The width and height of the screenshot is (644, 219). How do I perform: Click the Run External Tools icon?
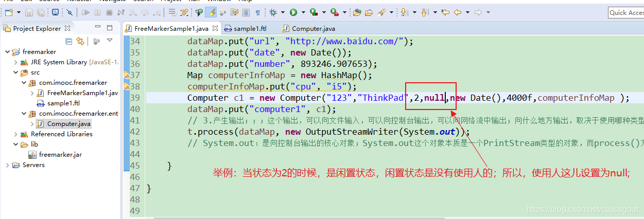click(335, 12)
